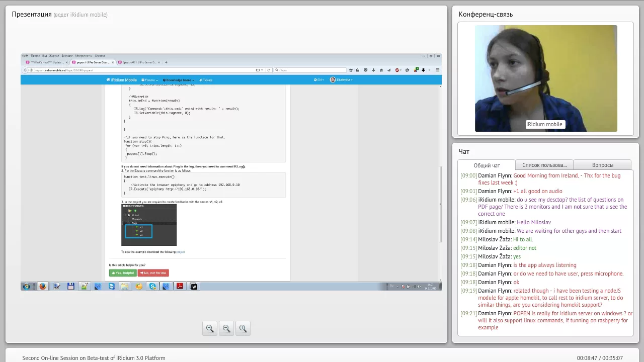
Task: Click Firefox icon in the taskbar
Action: 43,287
